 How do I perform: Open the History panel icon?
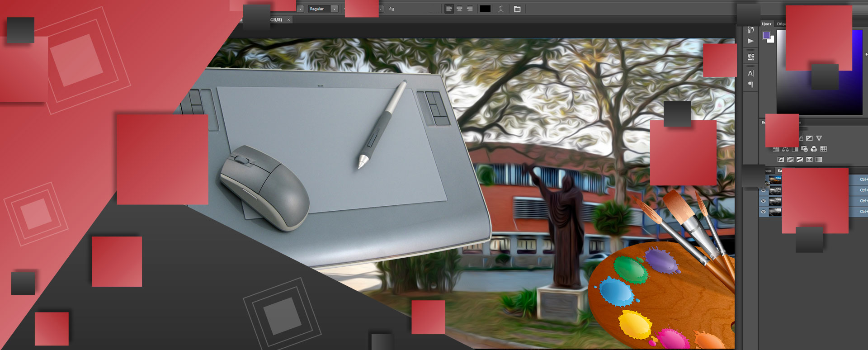750,29
